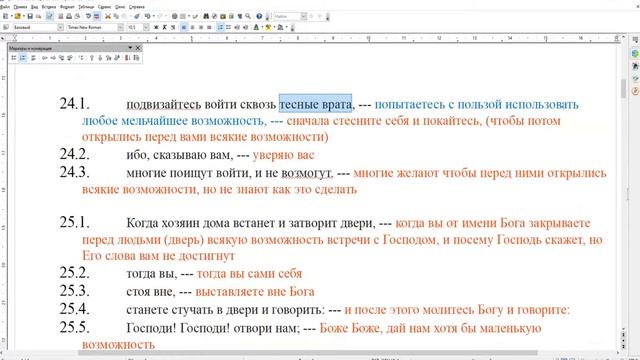Image resolution: width=640 pixels, height=360 pixels.
Task: Open the Сервис menu
Action: coord(104,7)
